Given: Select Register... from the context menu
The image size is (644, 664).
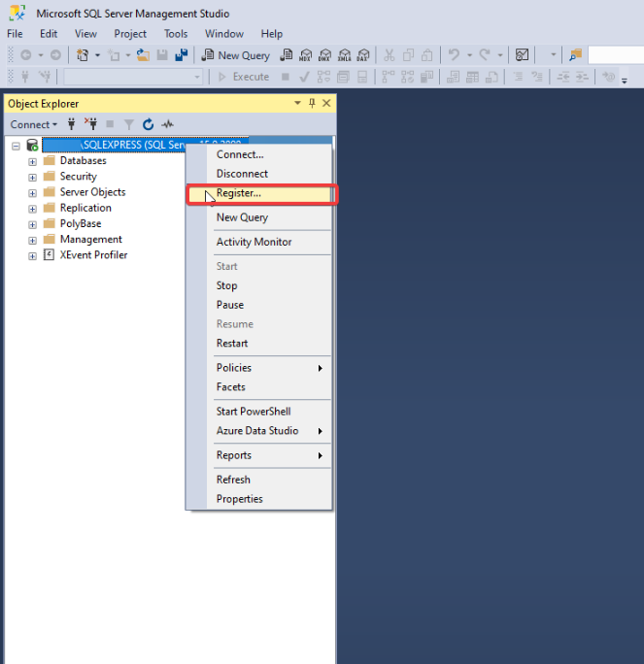Looking at the screenshot, I should tap(259, 193).
